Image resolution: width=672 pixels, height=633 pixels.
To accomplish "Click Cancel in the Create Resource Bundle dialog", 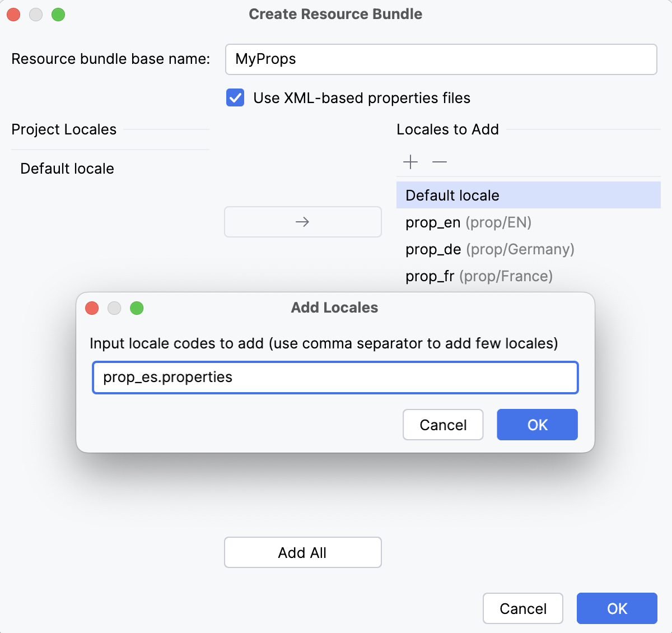I will pyautogui.click(x=522, y=608).
